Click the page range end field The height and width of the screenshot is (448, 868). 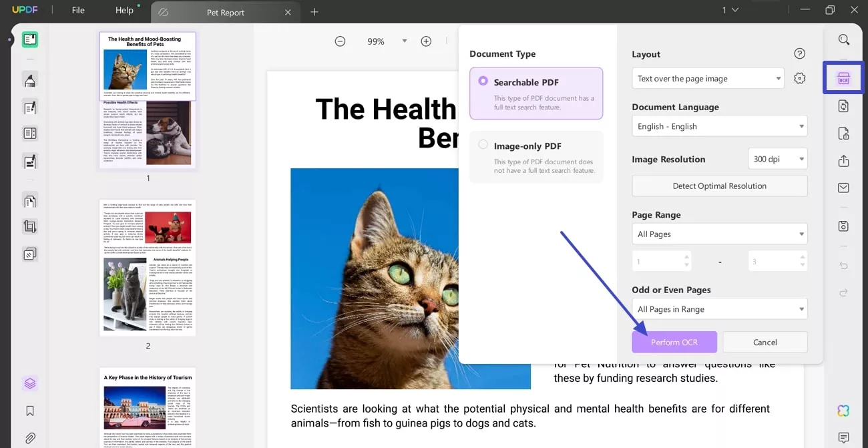tap(777, 261)
